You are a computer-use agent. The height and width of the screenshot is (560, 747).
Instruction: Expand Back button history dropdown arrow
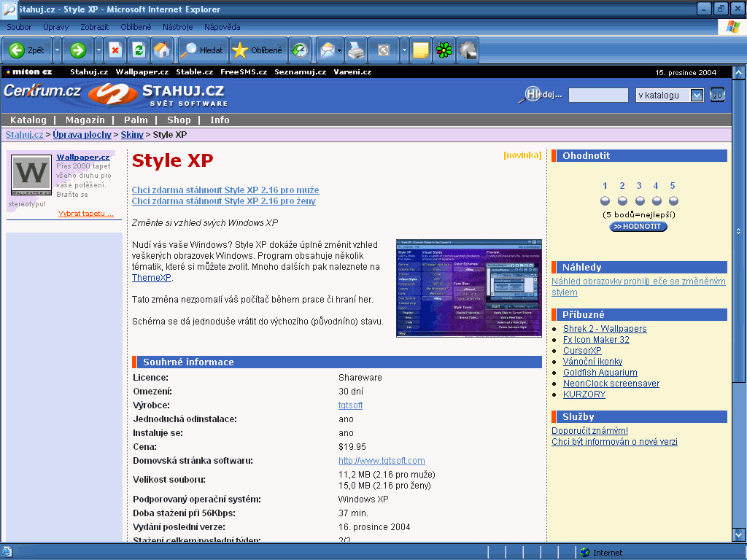pos(57,50)
